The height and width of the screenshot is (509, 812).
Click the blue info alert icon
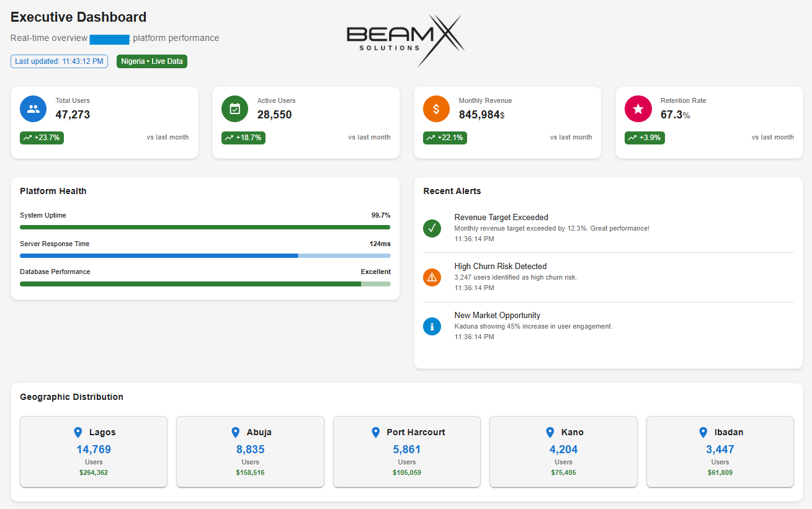click(432, 326)
